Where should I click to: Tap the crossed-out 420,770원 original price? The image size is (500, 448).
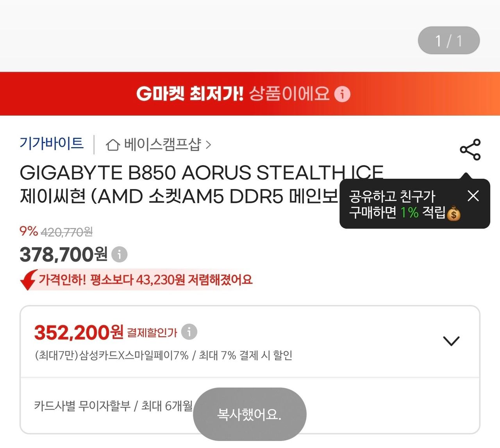pos(67,232)
